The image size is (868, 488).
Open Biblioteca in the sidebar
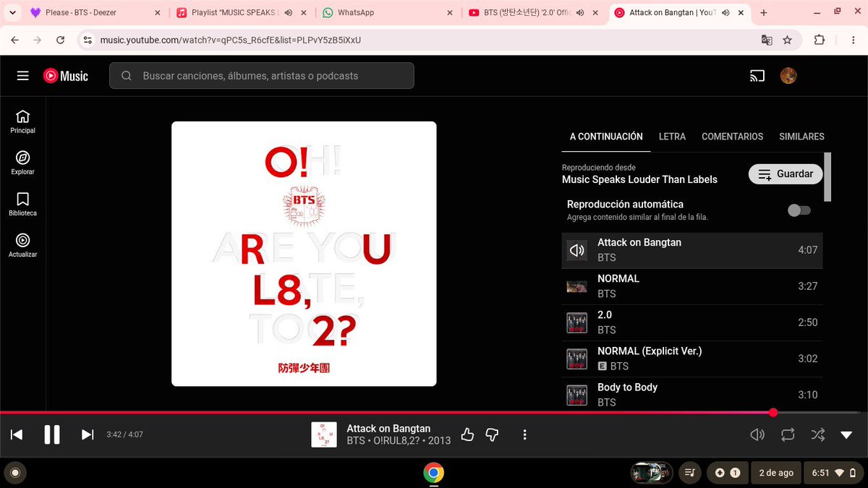click(x=22, y=204)
